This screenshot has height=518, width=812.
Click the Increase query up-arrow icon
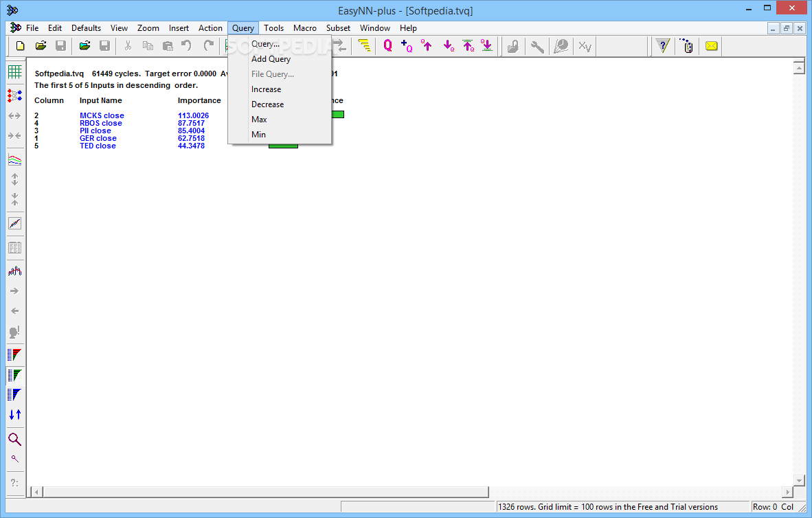coord(427,46)
